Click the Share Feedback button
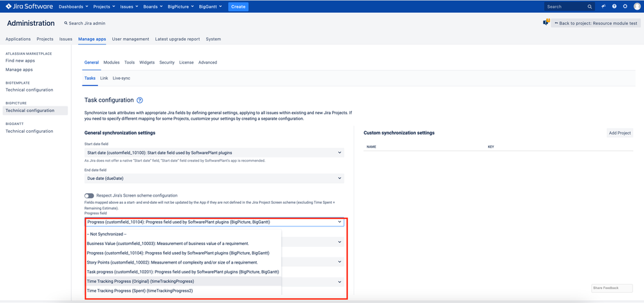 (x=612, y=288)
